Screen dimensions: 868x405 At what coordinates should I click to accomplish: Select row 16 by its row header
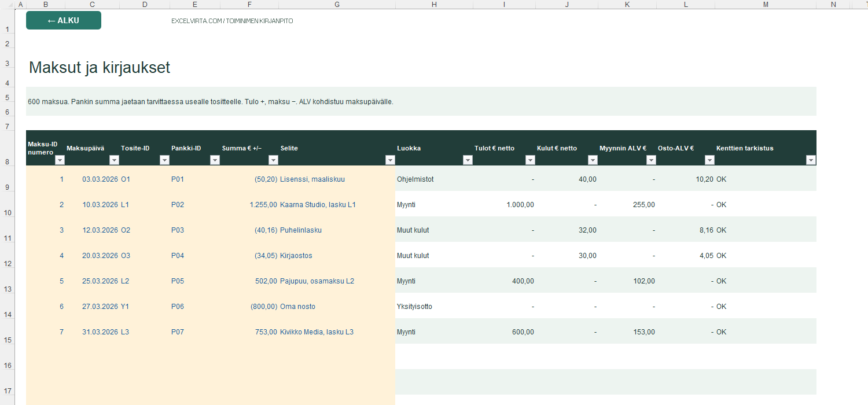tap(8, 358)
